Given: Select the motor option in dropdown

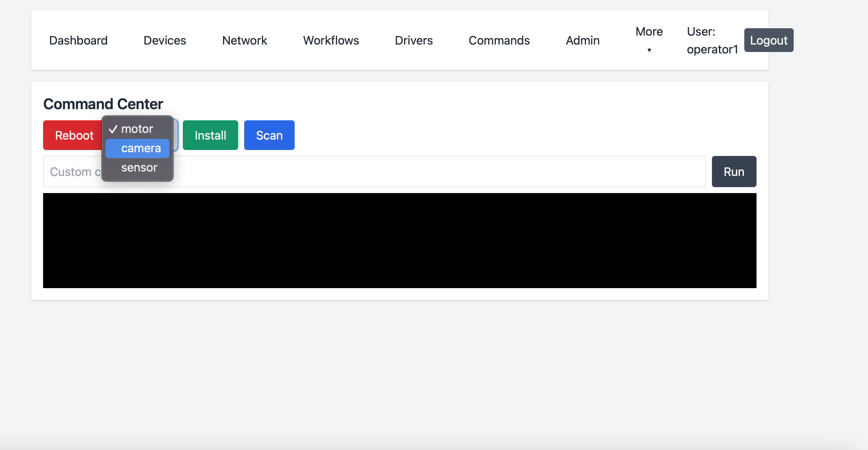Looking at the screenshot, I should pos(137,129).
